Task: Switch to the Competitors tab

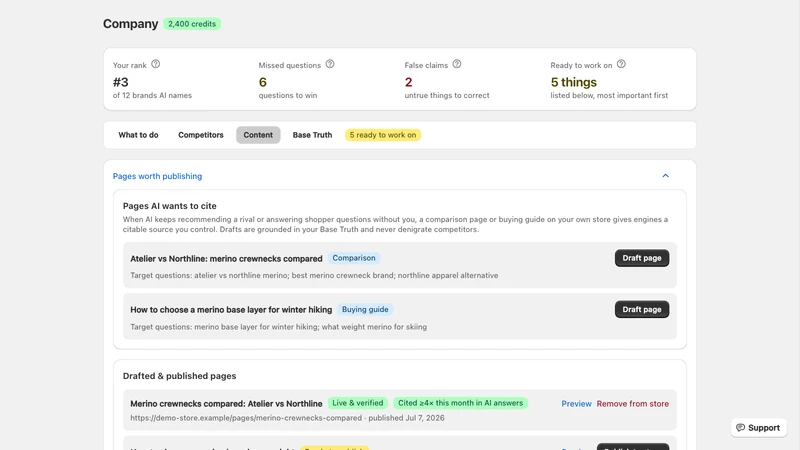Action: pos(201,135)
